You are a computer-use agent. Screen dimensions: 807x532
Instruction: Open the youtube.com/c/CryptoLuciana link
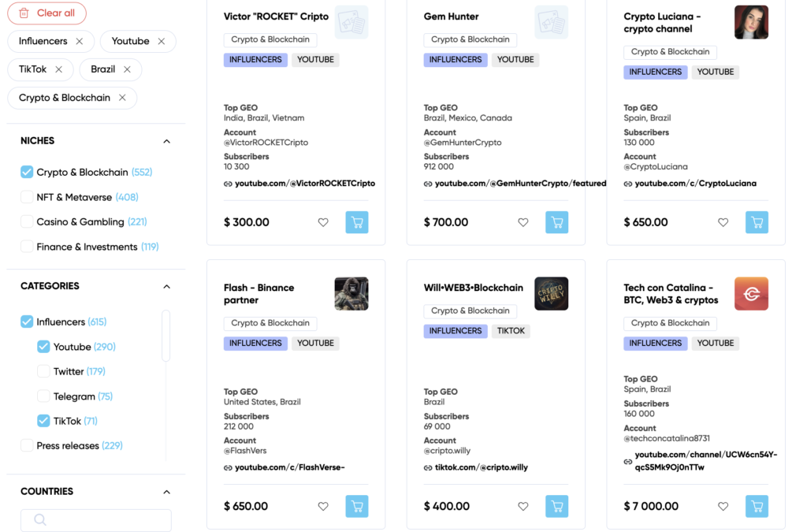(695, 184)
